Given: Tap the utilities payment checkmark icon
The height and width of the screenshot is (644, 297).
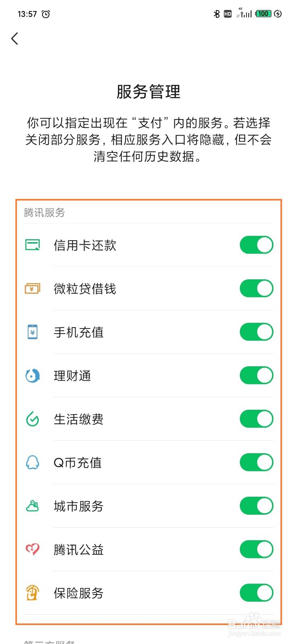Looking at the screenshot, I should pyautogui.click(x=33, y=419).
